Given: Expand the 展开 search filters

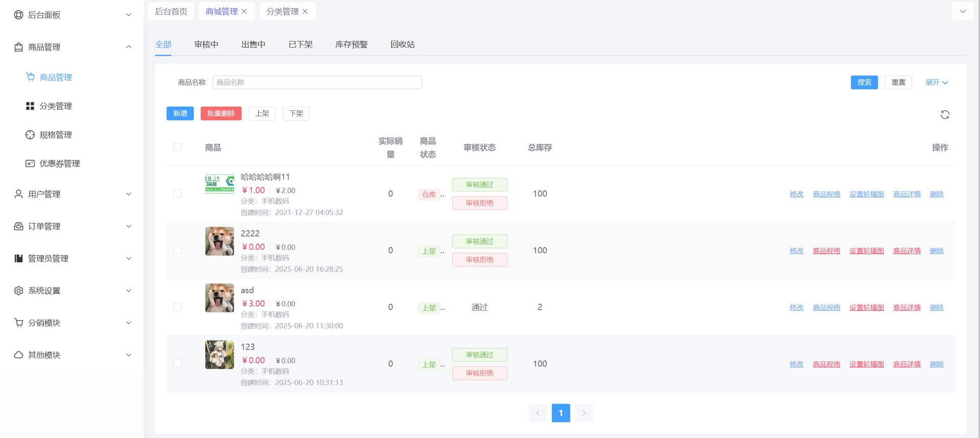Looking at the screenshot, I should (x=937, y=82).
